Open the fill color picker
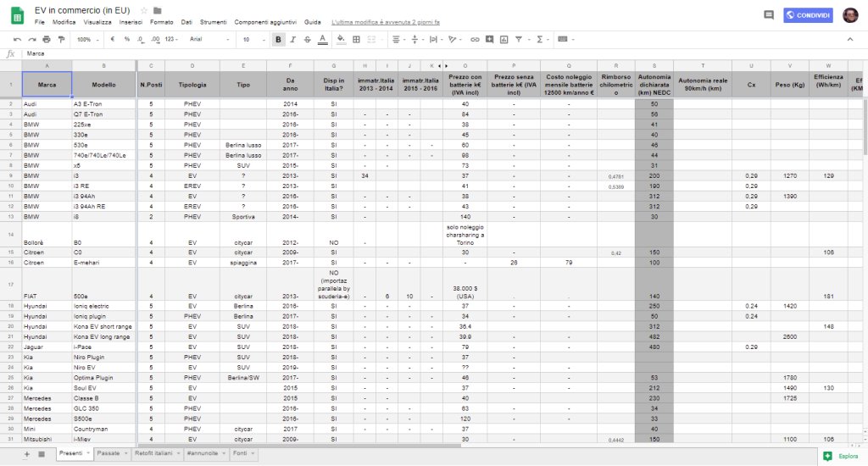 click(x=341, y=39)
